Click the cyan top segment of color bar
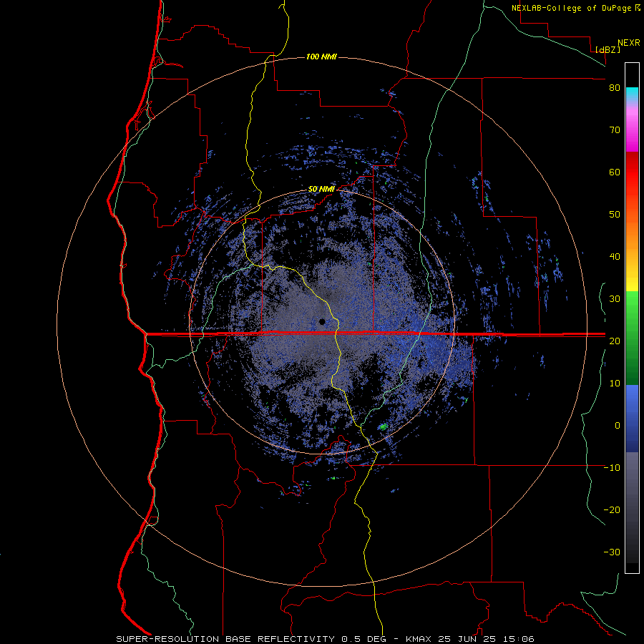The image size is (644, 644). pyautogui.click(x=632, y=94)
